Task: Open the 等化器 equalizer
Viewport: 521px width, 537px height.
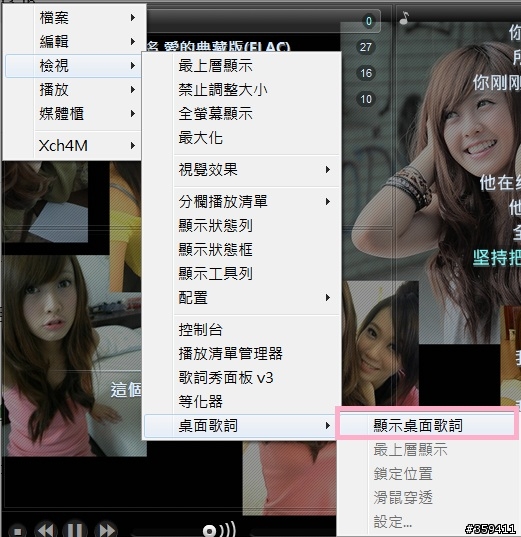Action: (241, 402)
